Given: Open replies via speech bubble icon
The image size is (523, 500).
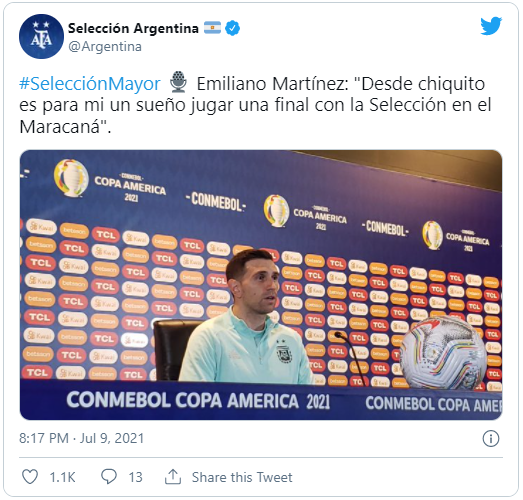Looking at the screenshot, I should (109, 476).
